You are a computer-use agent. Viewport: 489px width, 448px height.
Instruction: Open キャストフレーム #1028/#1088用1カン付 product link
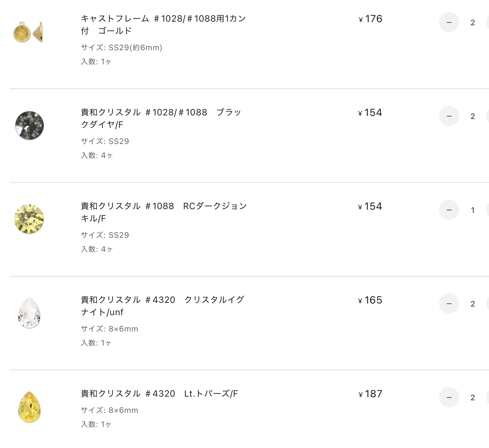pyautogui.click(x=163, y=24)
